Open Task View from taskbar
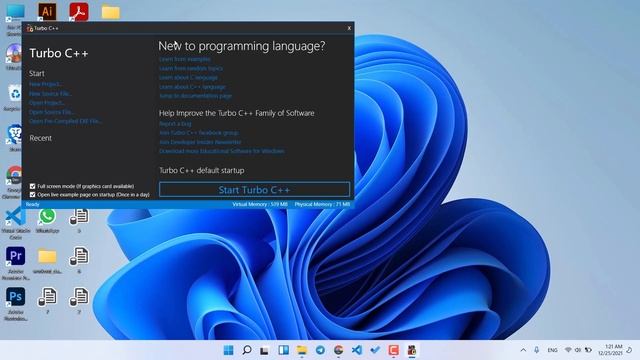This screenshot has width=640, height=360. coord(264,350)
